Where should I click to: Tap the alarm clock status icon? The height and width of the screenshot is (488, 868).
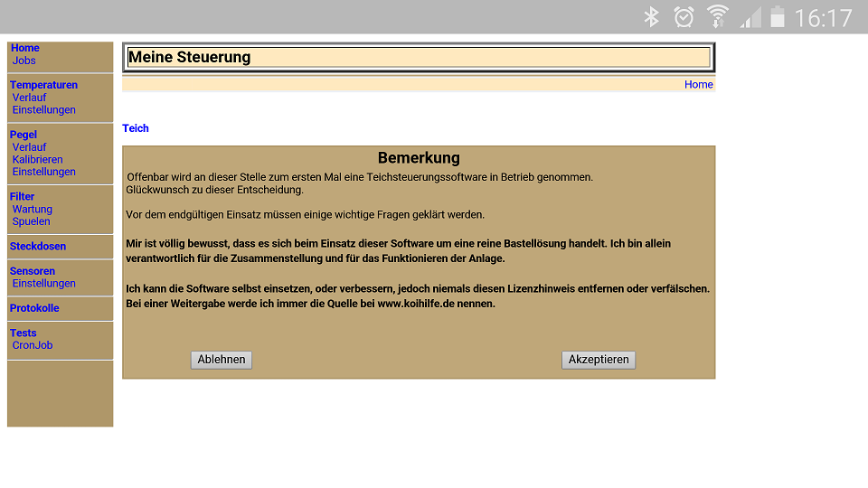pyautogui.click(x=684, y=17)
